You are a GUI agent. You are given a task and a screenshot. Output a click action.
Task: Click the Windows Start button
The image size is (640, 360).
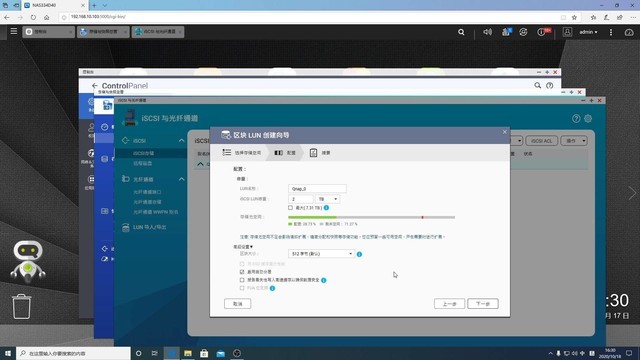(8, 353)
